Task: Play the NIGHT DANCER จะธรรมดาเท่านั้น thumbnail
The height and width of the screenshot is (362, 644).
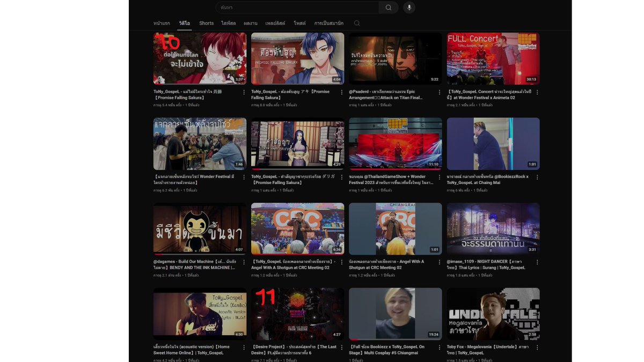Action: pyautogui.click(x=493, y=228)
